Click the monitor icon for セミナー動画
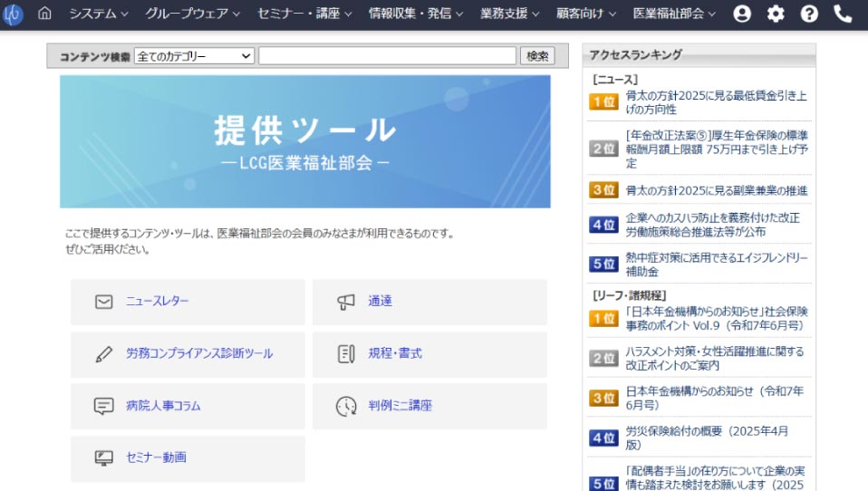This screenshot has height=491, width=868. pos(104,458)
